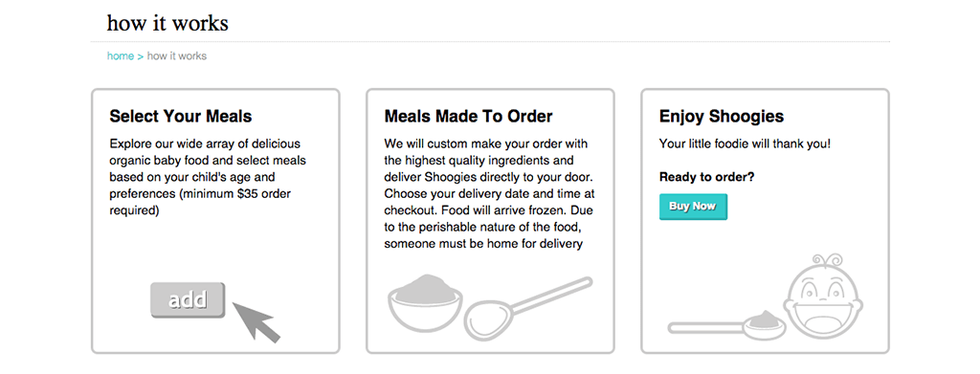Select the 'Enjoy Shoogies' heading
This screenshot has height=374, width=980.
(722, 116)
